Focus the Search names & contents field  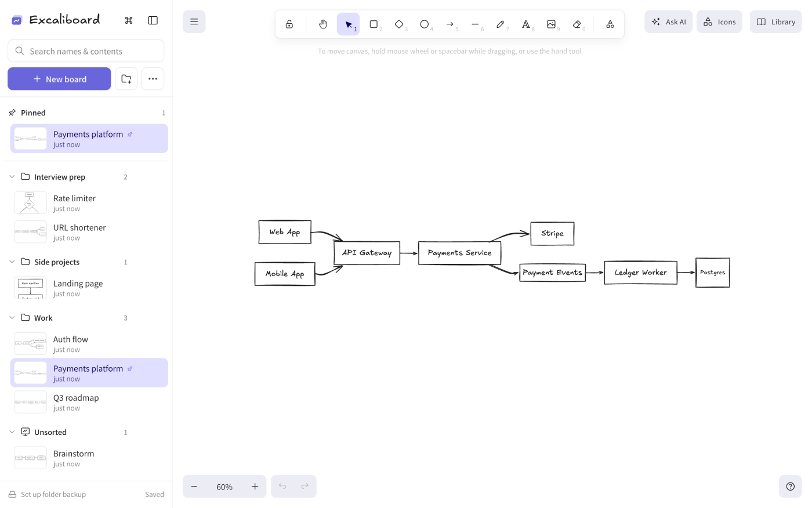tap(86, 51)
